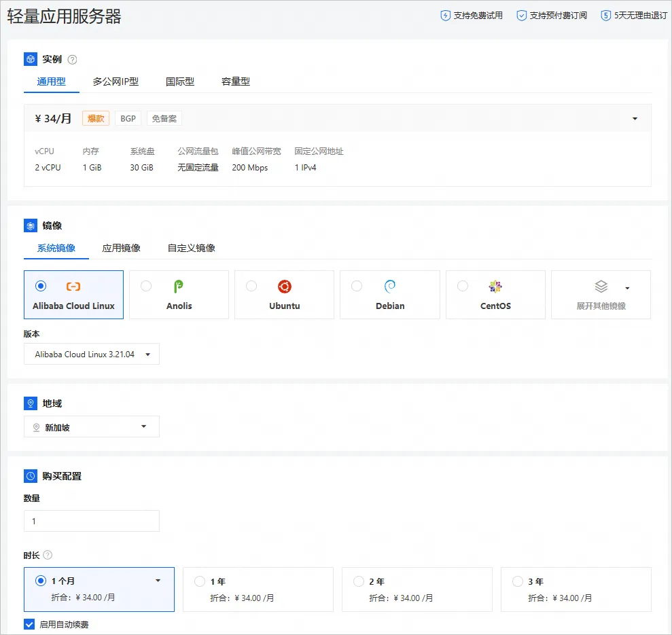Click the 实例 section cube icon
This screenshot has height=635, width=672.
click(31, 59)
